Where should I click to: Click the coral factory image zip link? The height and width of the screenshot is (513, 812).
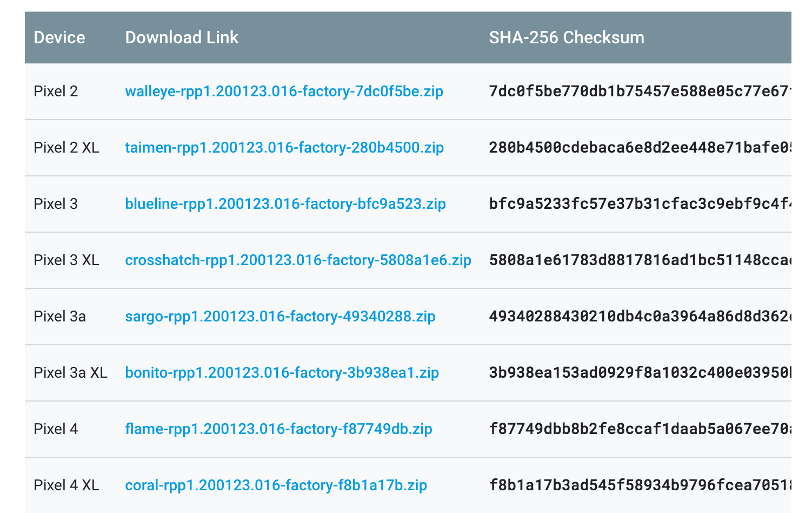point(276,485)
